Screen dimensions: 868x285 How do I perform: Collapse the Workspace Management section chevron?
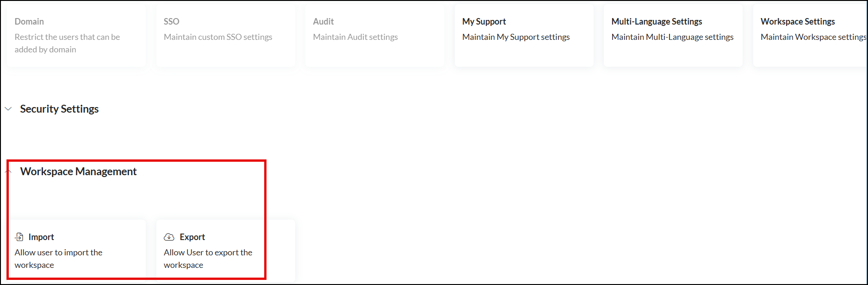pyautogui.click(x=8, y=171)
